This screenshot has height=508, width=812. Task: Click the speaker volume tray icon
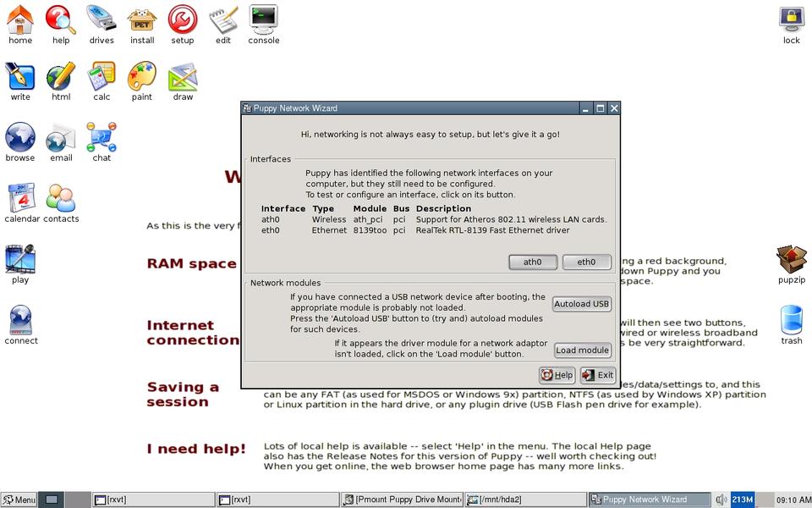coord(721,500)
